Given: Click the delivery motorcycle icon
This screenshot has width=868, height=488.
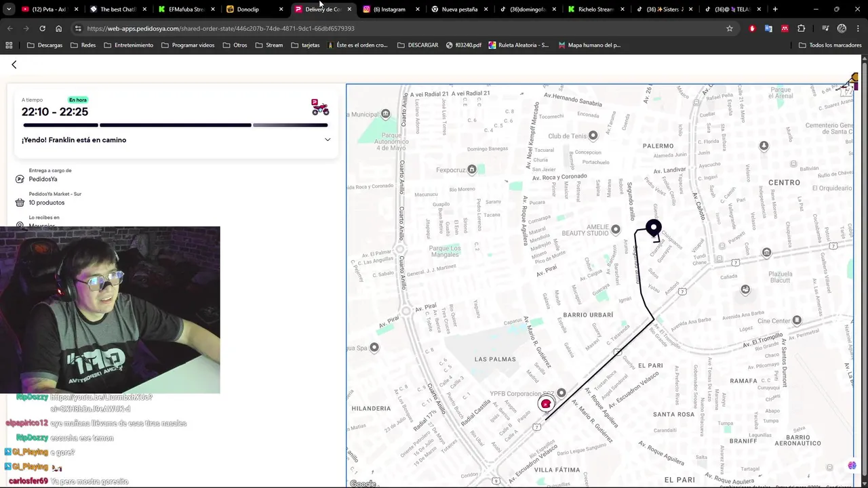Looking at the screenshot, I should (320, 107).
